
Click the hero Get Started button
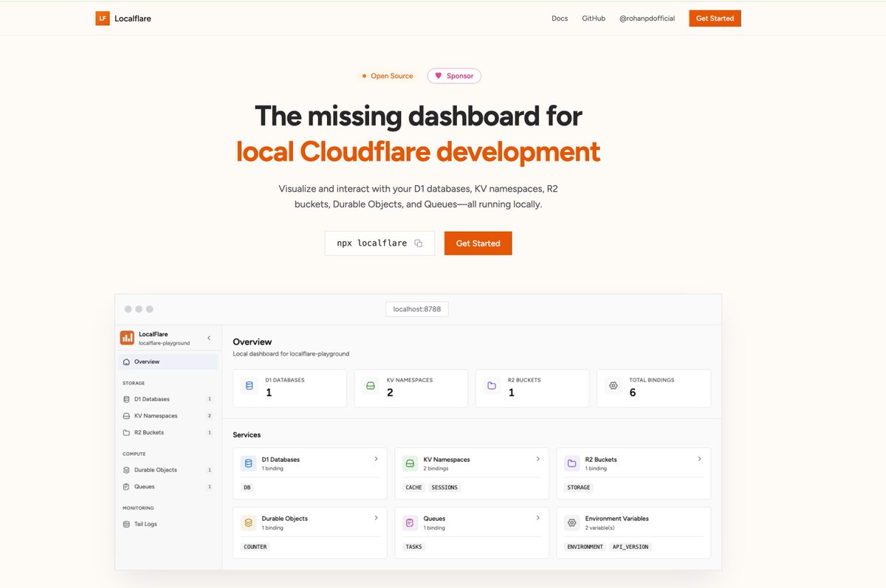point(478,243)
